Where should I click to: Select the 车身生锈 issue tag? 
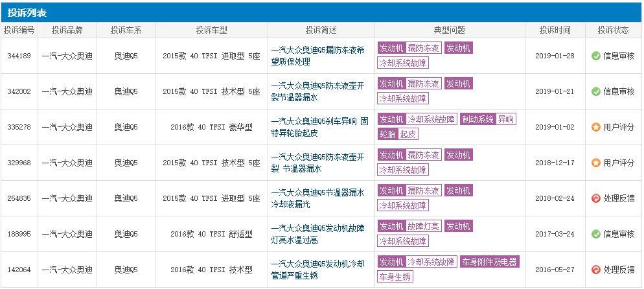[395, 277]
